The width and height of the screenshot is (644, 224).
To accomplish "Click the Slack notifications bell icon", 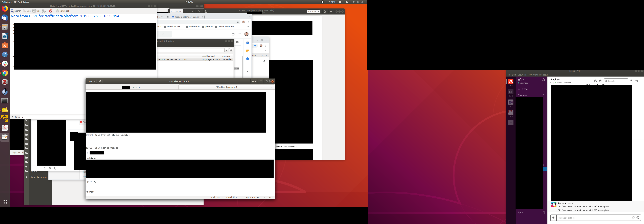I will [544, 80].
